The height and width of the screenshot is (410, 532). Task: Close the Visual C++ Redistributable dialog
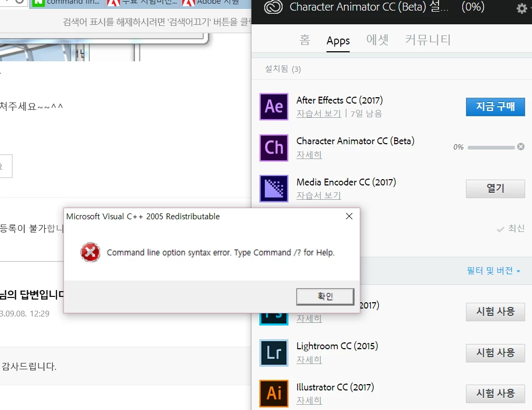[349, 216]
